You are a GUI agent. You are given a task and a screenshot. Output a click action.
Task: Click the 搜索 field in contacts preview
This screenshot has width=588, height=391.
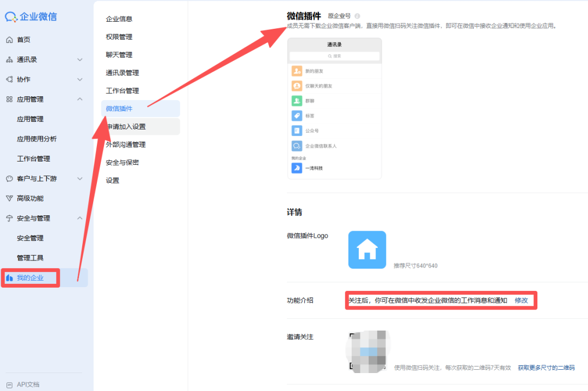click(x=334, y=57)
